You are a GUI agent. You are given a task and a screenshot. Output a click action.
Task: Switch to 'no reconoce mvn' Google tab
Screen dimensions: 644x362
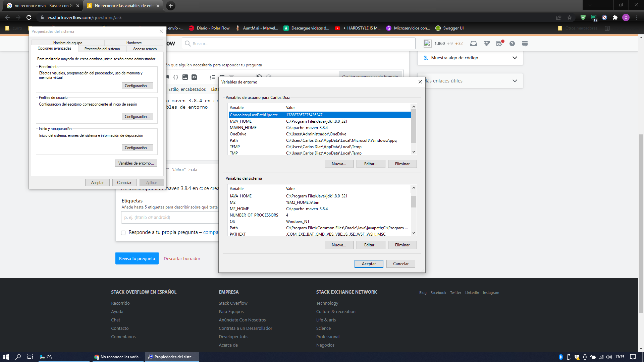click(x=43, y=6)
